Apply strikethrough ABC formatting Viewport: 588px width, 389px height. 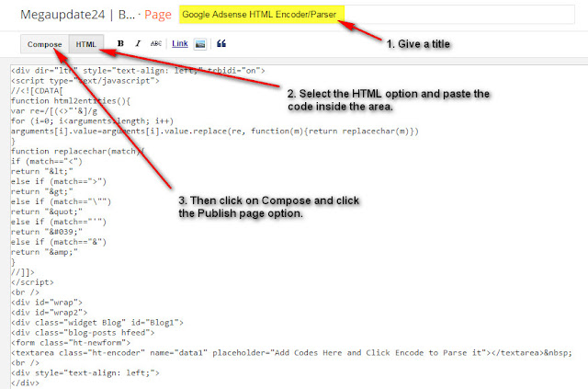tap(156, 43)
